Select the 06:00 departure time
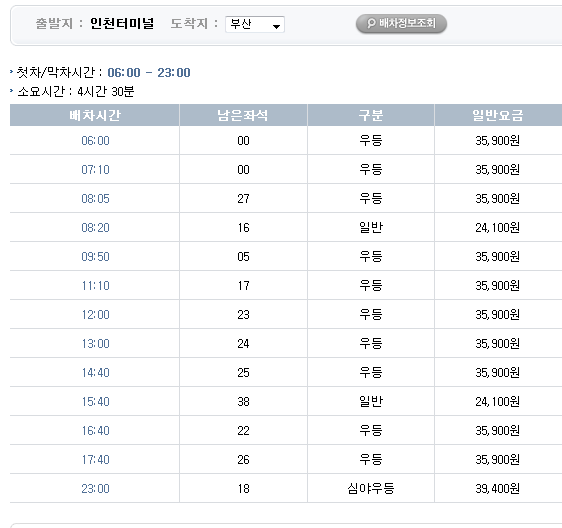The image size is (562, 528). pos(95,141)
